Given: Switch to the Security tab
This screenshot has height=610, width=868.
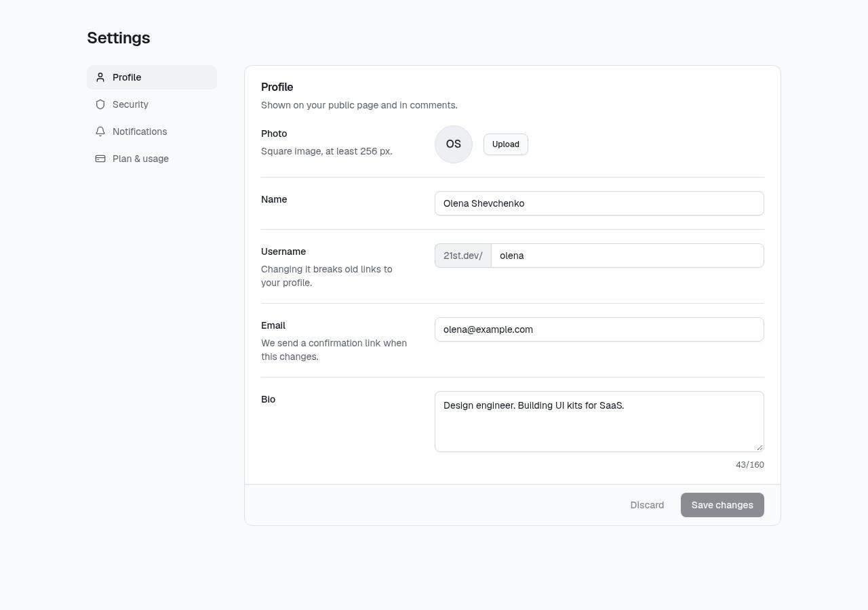Looking at the screenshot, I should pos(152,104).
